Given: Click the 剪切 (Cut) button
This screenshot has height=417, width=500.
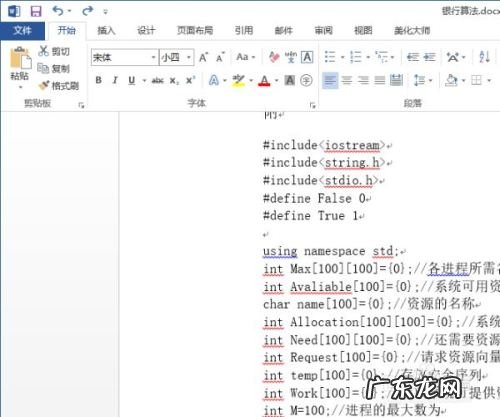Looking at the screenshot, I should click(54, 51).
